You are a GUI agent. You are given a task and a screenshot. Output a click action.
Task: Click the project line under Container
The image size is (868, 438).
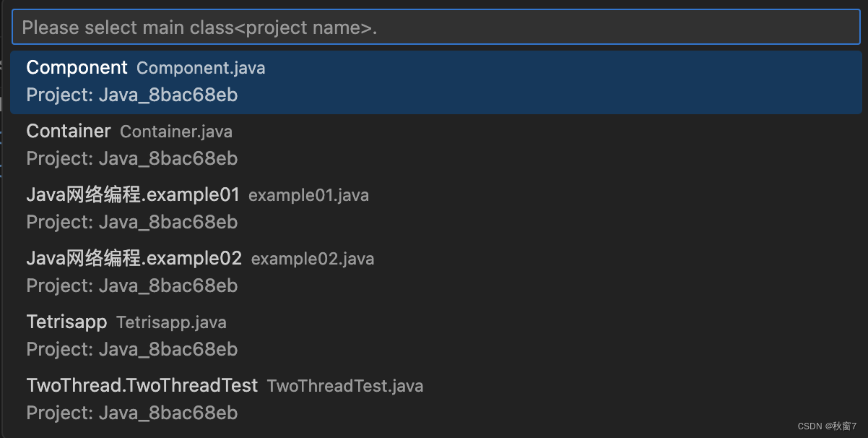(132, 159)
